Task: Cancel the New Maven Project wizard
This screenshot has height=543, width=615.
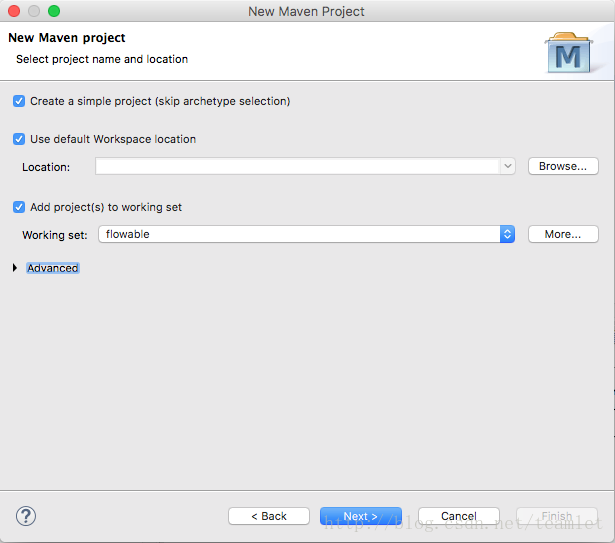Action: 459,516
